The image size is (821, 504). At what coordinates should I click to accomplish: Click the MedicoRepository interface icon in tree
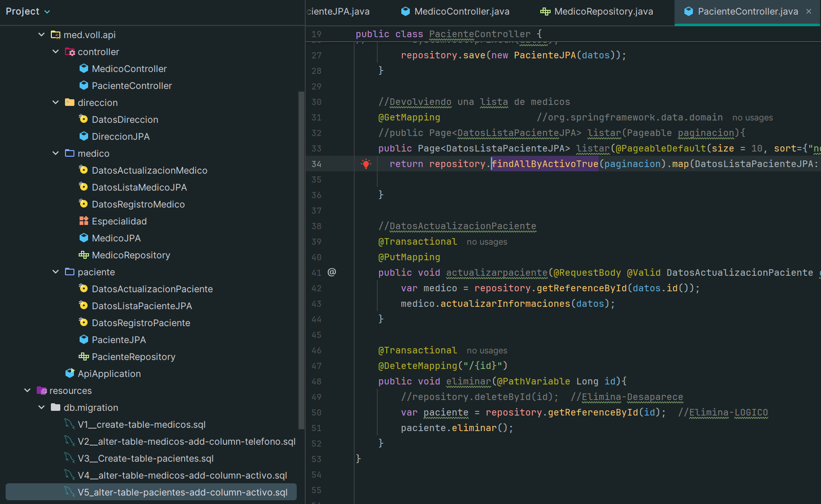pos(84,255)
